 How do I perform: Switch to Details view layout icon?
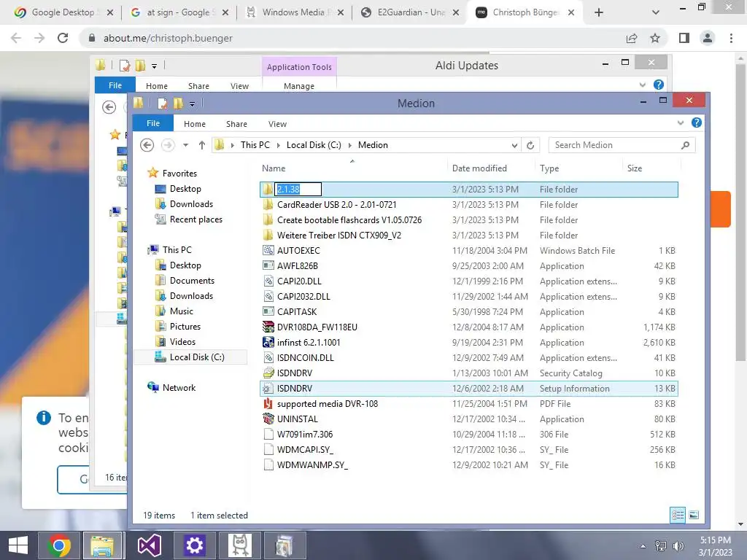click(x=678, y=515)
